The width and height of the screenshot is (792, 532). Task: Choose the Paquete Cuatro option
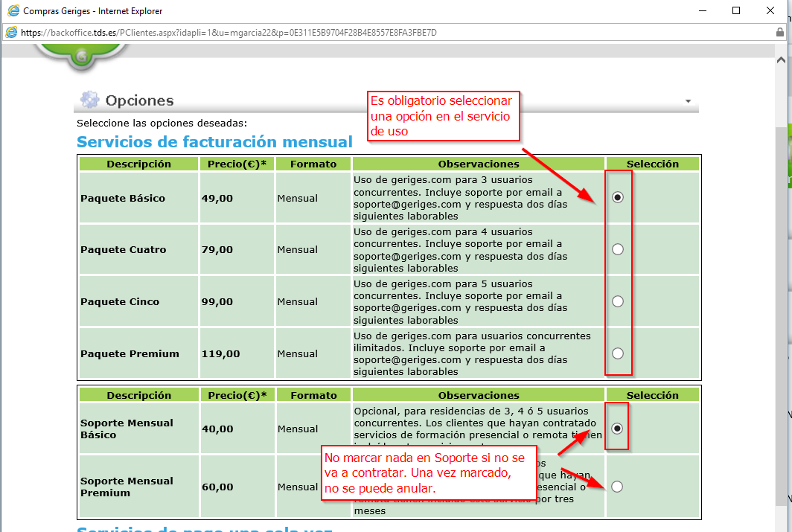(x=617, y=249)
